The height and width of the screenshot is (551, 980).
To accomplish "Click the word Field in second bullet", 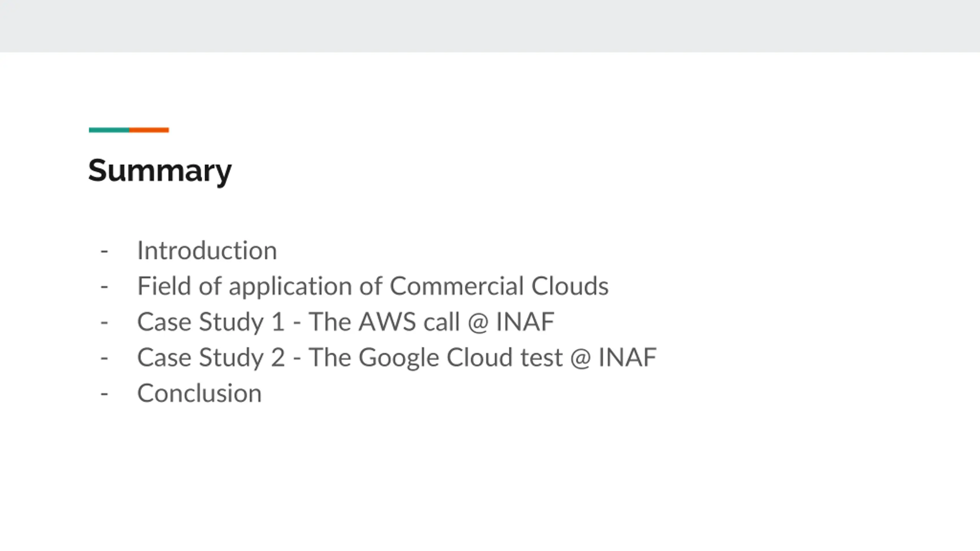I will pyautogui.click(x=164, y=286).
